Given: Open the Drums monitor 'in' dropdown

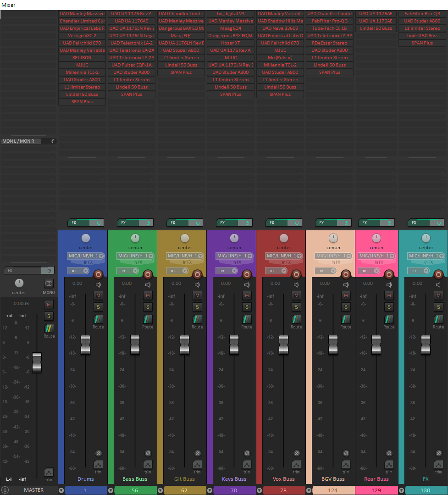Looking at the screenshot, I should 78,271.
